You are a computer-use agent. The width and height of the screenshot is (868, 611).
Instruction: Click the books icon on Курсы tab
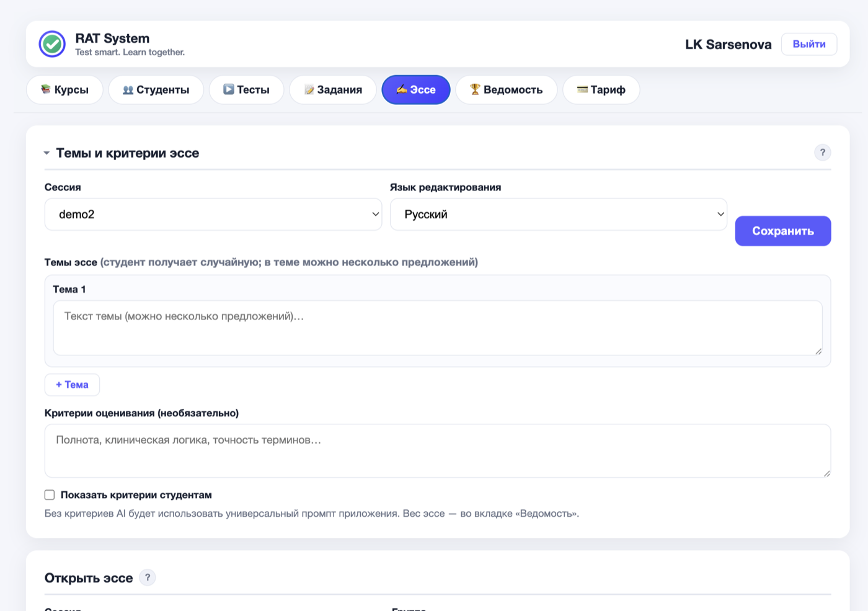(45, 89)
